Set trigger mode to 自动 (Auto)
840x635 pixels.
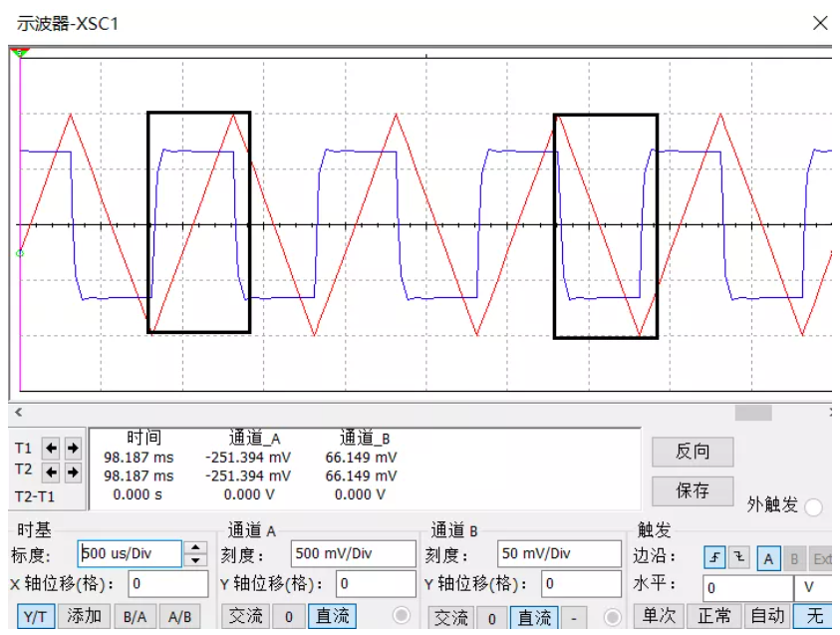(x=767, y=616)
